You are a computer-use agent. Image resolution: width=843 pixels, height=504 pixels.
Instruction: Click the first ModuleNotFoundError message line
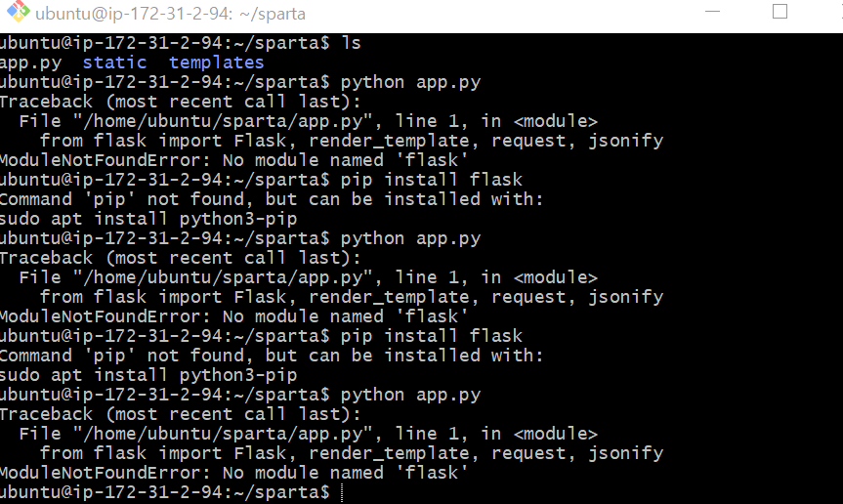coord(233,160)
